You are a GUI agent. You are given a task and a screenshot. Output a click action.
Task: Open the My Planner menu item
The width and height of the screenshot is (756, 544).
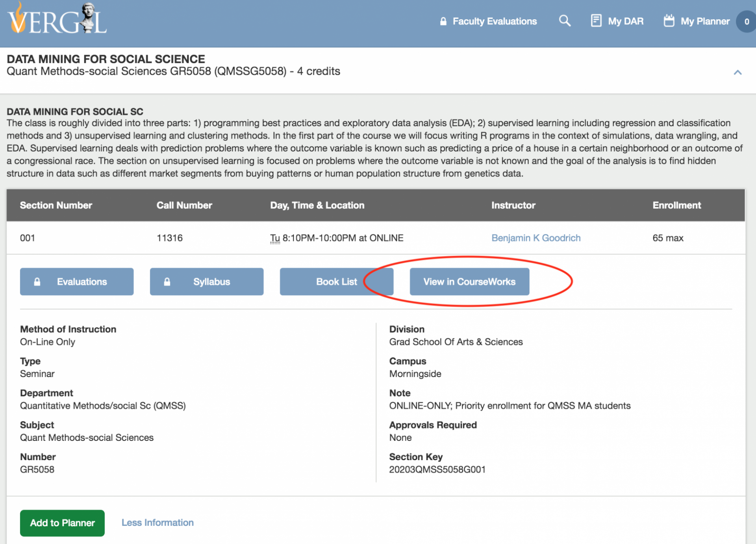point(705,21)
